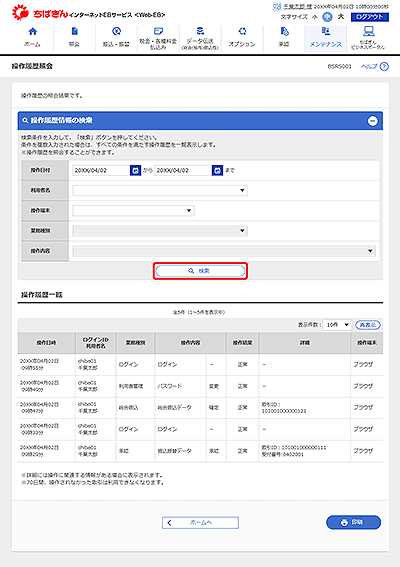The height and width of the screenshot is (567, 400).
Task: Expand the 利用者名 dropdown
Action: [x=160, y=190]
